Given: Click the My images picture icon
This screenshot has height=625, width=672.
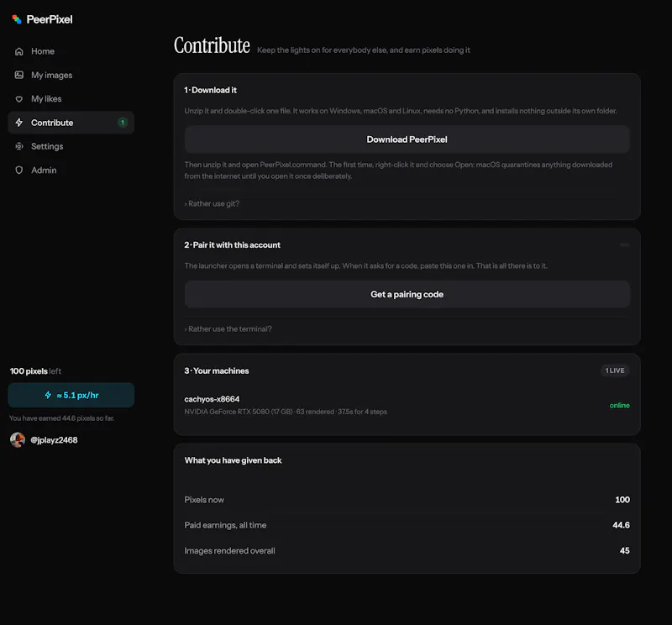Looking at the screenshot, I should coord(18,75).
